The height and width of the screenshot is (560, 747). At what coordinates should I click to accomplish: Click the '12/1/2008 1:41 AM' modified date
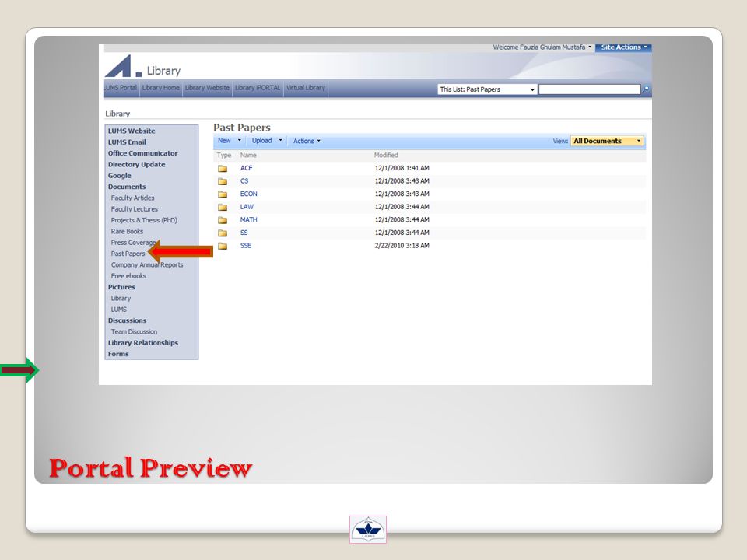(x=402, y=168)
